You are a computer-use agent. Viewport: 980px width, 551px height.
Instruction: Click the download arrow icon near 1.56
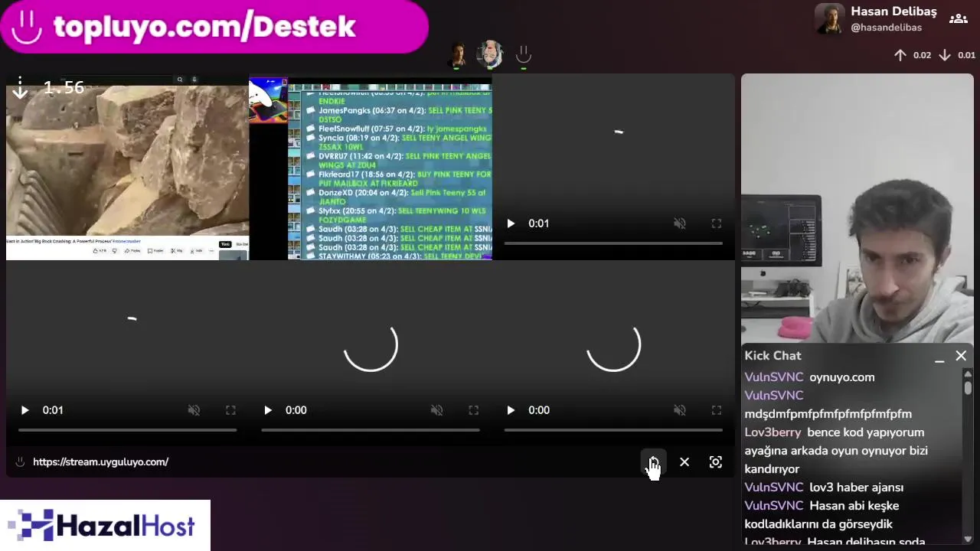pos(21,87)
